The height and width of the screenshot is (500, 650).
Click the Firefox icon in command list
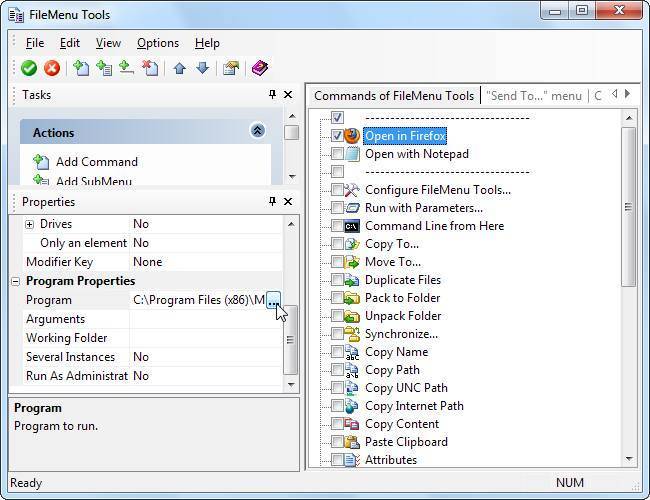tap(352, 136)
